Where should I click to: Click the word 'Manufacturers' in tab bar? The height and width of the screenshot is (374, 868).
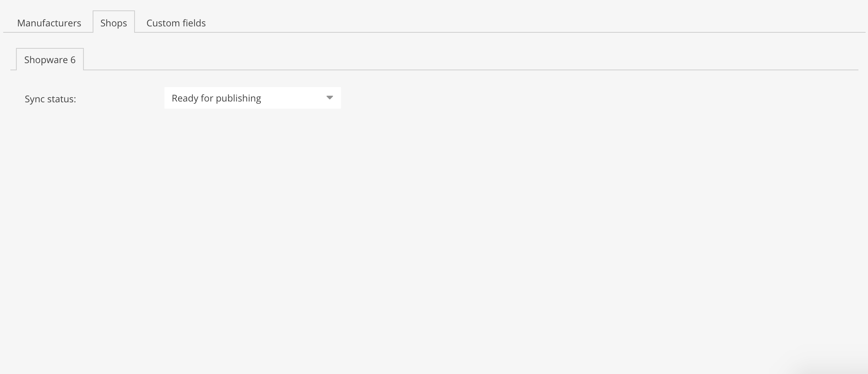click(49, 23)
